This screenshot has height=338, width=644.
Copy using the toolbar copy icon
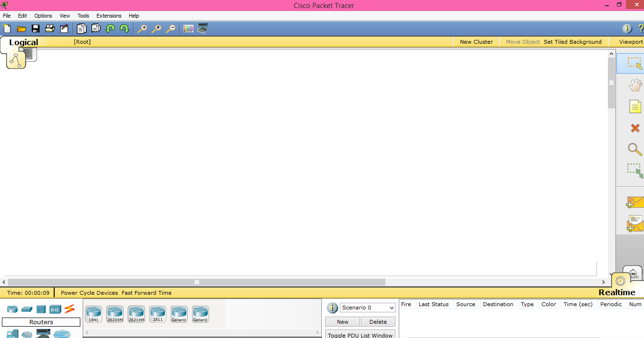82,29
